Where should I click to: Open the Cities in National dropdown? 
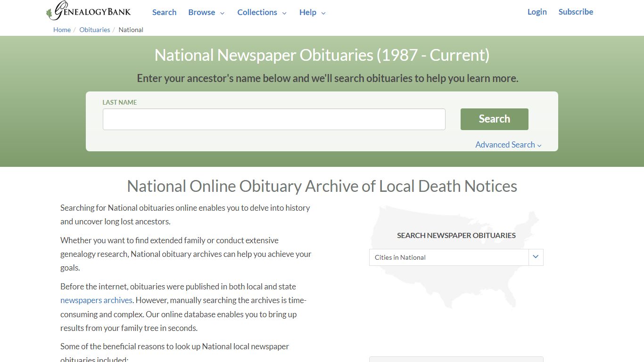pyautogui.click(x=456, y=257)
